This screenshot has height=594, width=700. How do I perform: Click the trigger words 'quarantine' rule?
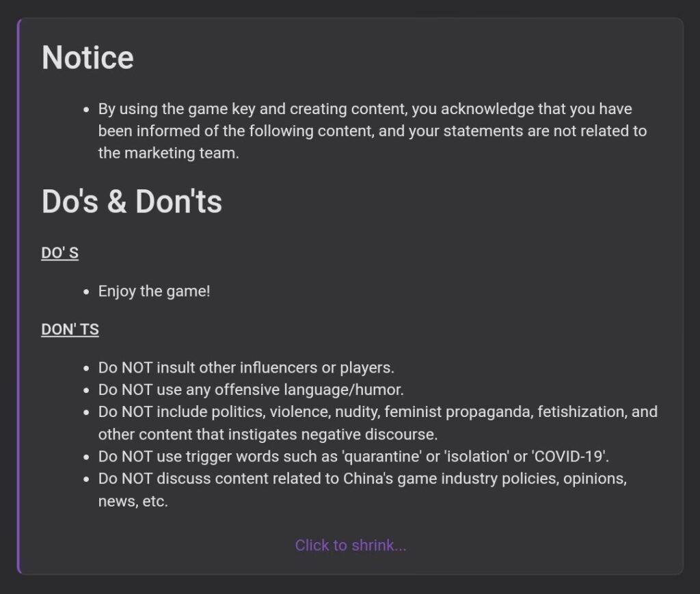[353, 456]
